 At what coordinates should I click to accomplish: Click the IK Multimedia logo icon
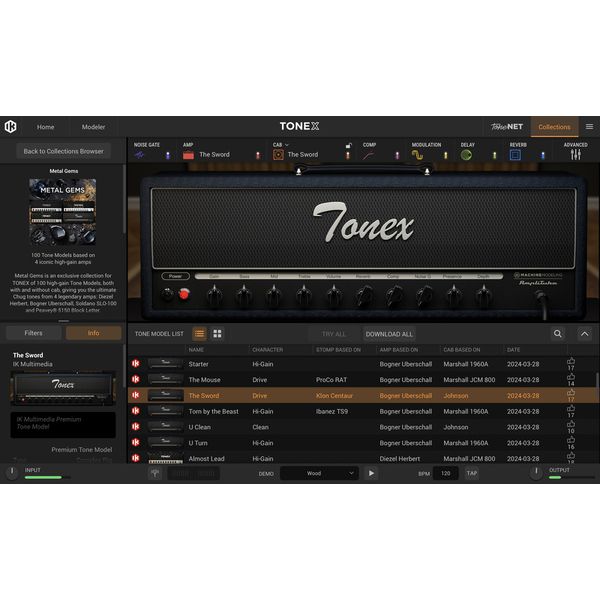[x=11, y=127]
